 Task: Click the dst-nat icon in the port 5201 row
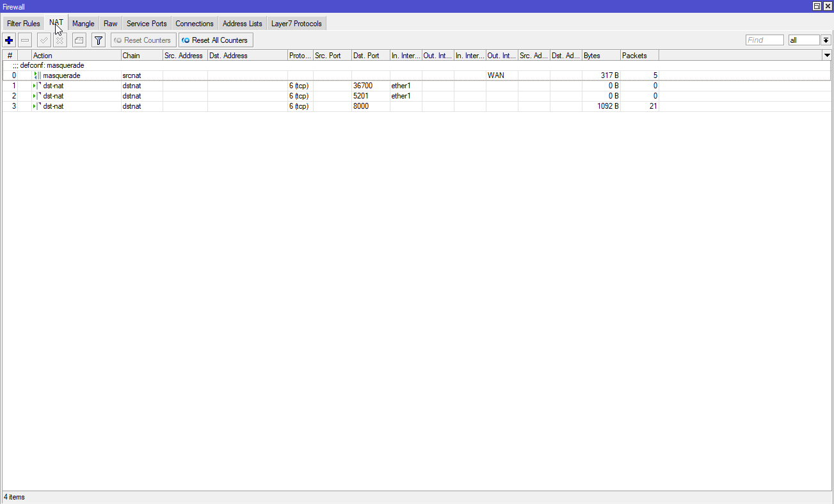pos(37,96)
